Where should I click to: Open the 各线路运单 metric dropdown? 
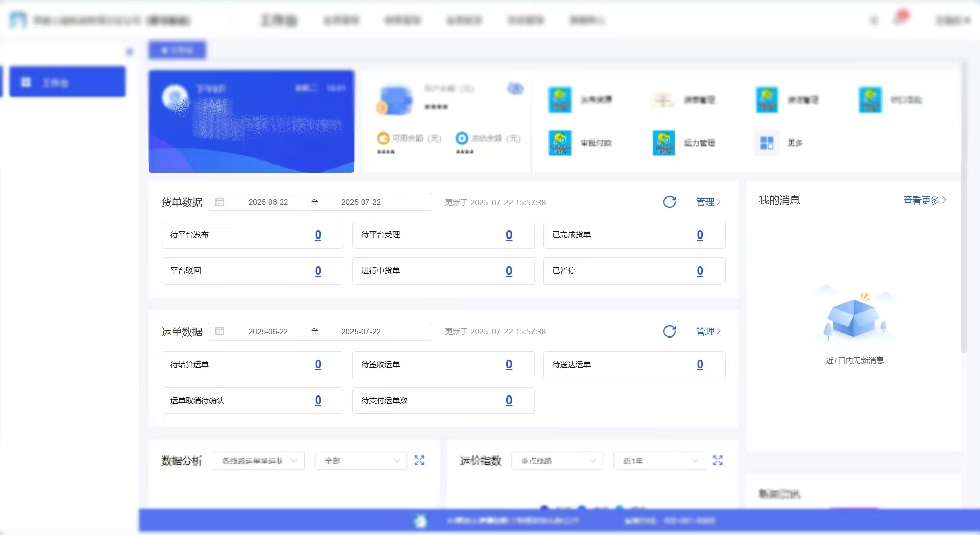(x=258, y=461)
